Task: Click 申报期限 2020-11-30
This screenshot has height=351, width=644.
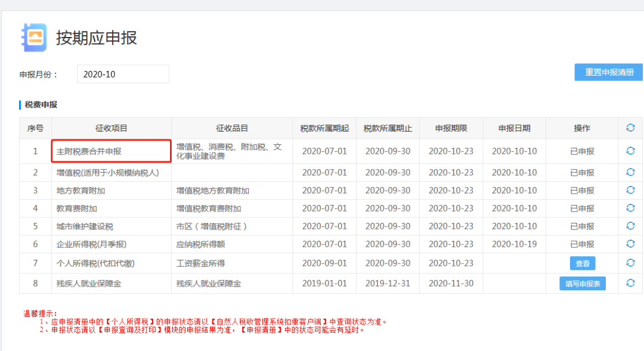Action: [451, 284]
